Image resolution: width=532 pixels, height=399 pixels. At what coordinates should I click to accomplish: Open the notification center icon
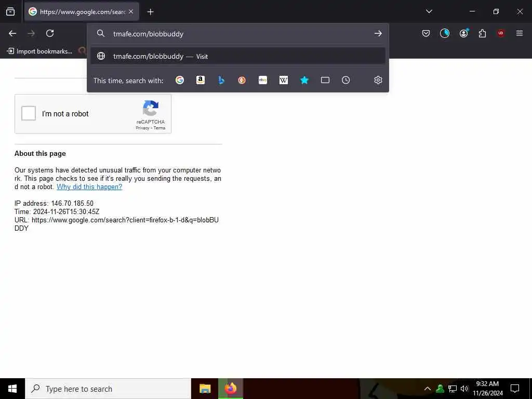(515, 389)
